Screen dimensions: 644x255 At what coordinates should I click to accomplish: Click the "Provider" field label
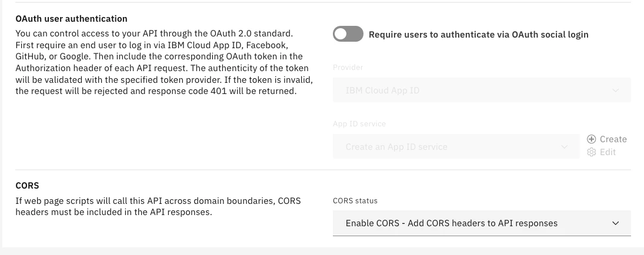(348, 68)
